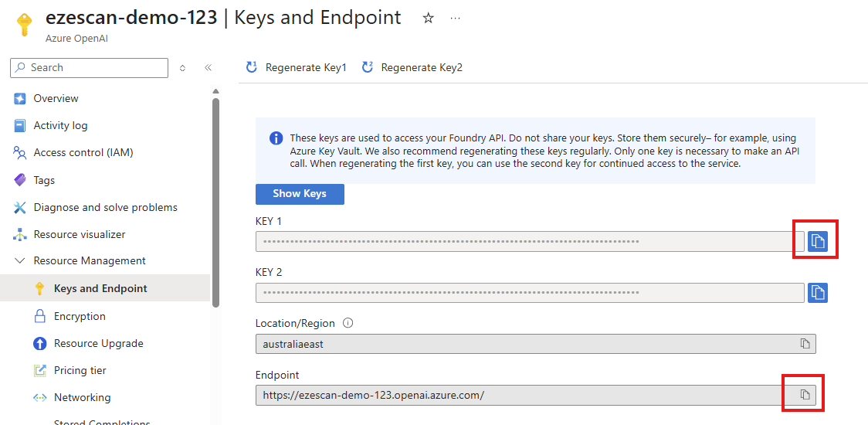Copy KEY 1 to clipboard
Image resolution: width=868 pixels, height=425 pixels.
tap(818, 242)
